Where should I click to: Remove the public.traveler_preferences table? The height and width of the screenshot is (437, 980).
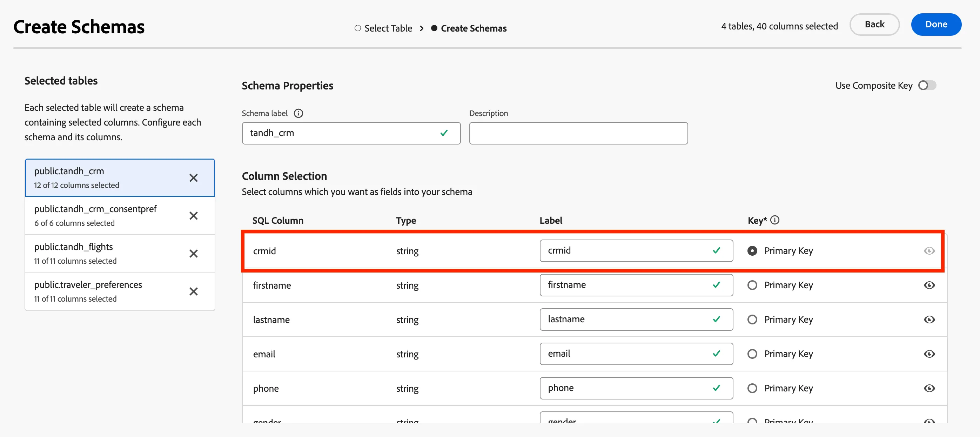[x=193, y=291]
